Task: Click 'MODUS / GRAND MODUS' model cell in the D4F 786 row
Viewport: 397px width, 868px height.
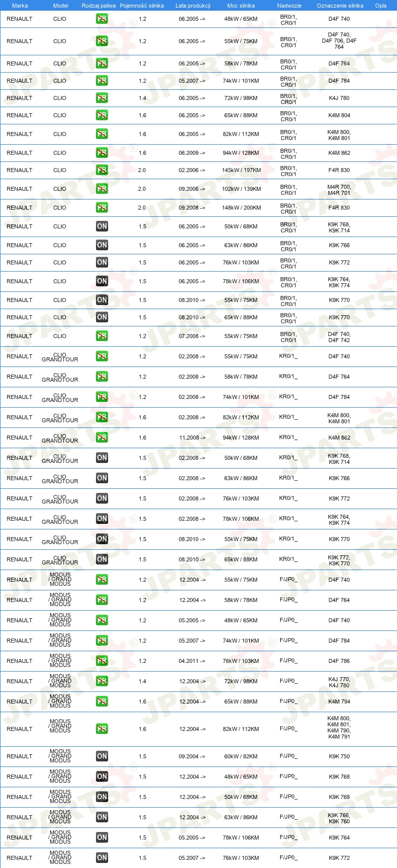Action: click(60, 660)
